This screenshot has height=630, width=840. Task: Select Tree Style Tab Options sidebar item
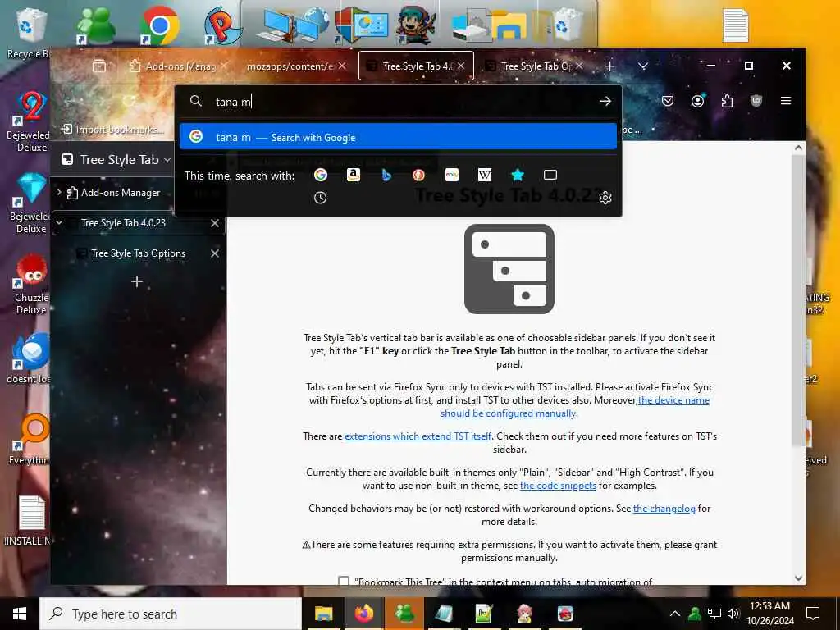click(x=138, y=253)
